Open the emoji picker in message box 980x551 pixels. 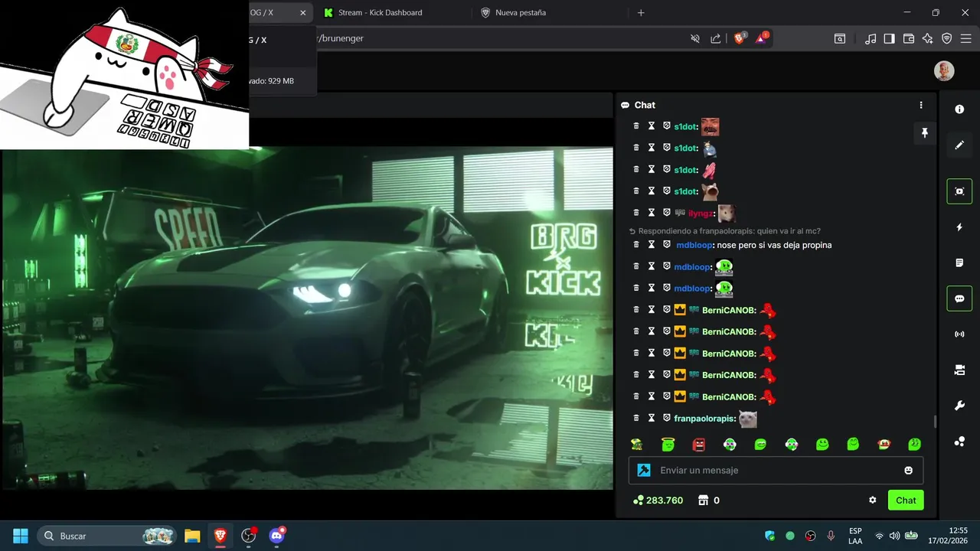909,471
